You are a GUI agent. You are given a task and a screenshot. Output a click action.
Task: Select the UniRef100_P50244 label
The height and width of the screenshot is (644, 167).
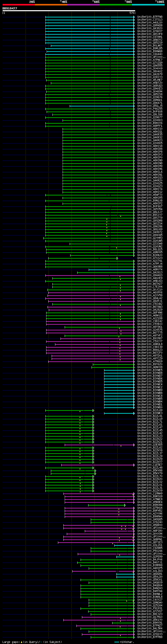tap(150, 551)
